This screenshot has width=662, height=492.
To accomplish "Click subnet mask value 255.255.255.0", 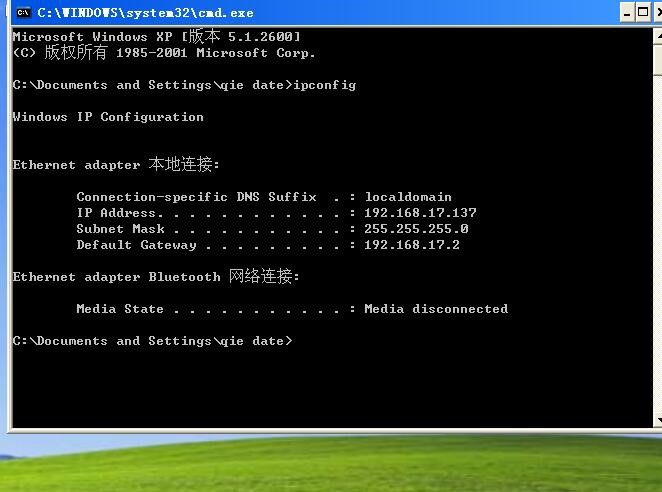I will tap(416, 228).
